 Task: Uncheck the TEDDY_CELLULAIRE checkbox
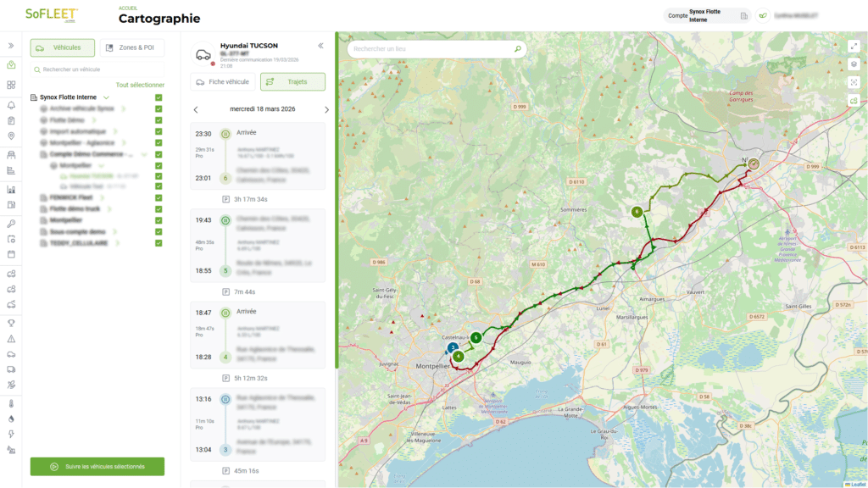pos(159,243)
